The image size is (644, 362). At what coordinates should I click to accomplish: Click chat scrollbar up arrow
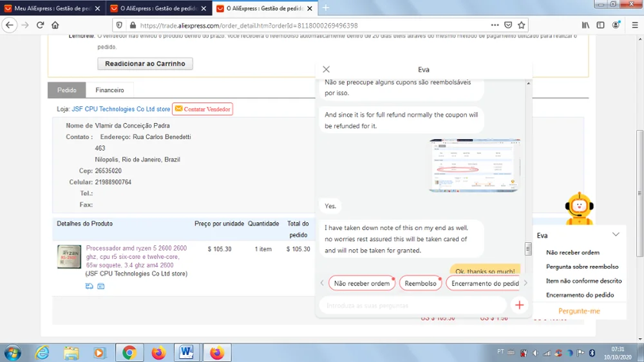528,83
